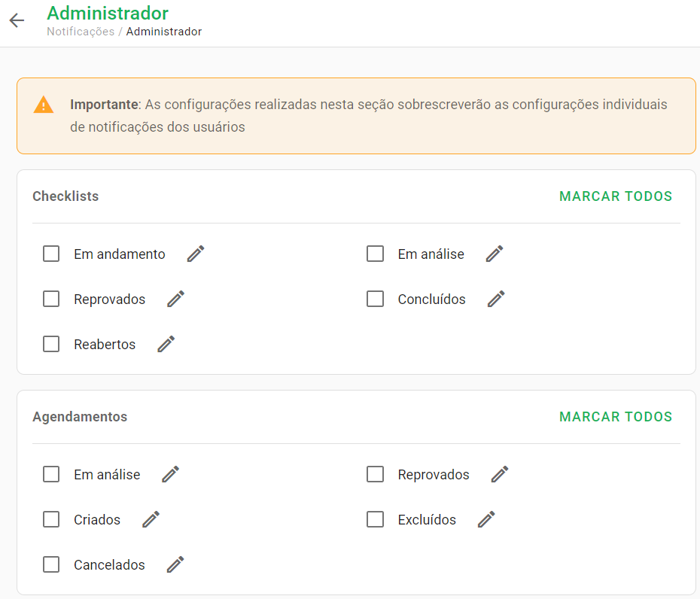The height and width of the screenshot is (599, 700).
Task: Toggle the Reabertos checklist checkbox
Action: (51, 344)
